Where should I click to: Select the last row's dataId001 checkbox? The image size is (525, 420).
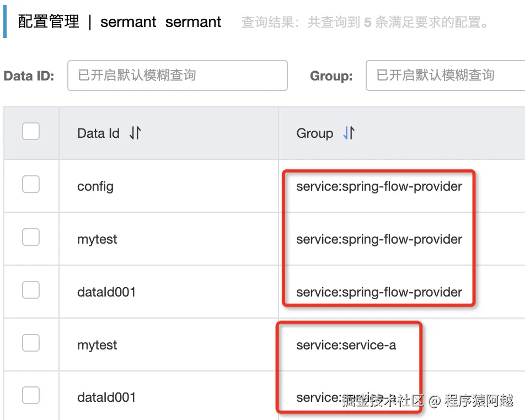(31, 396)
